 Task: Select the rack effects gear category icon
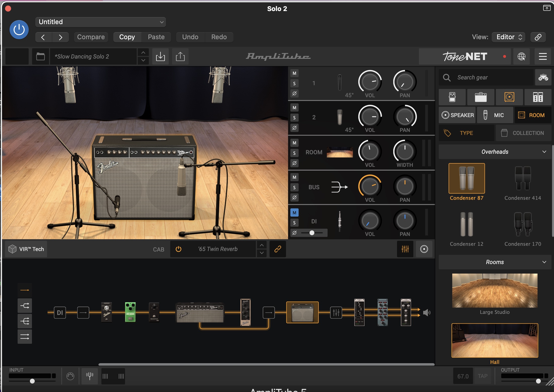(538, 97)
